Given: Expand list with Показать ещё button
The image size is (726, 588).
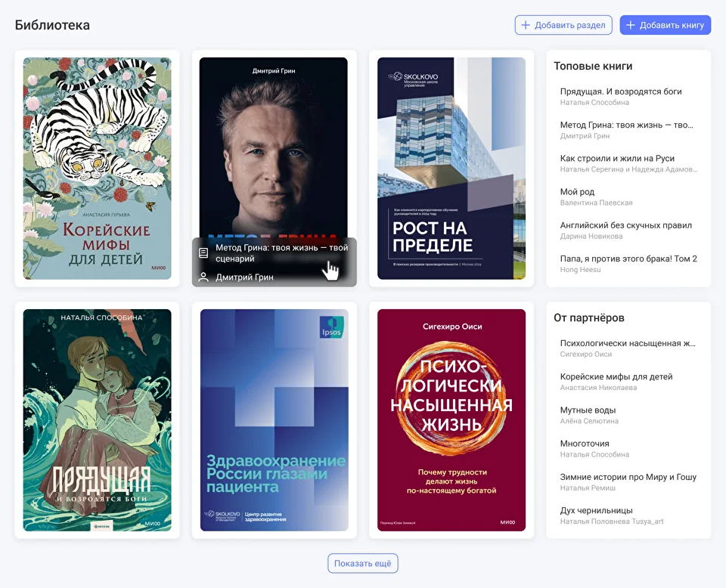Looking at the screenshot, I should 362,564.
